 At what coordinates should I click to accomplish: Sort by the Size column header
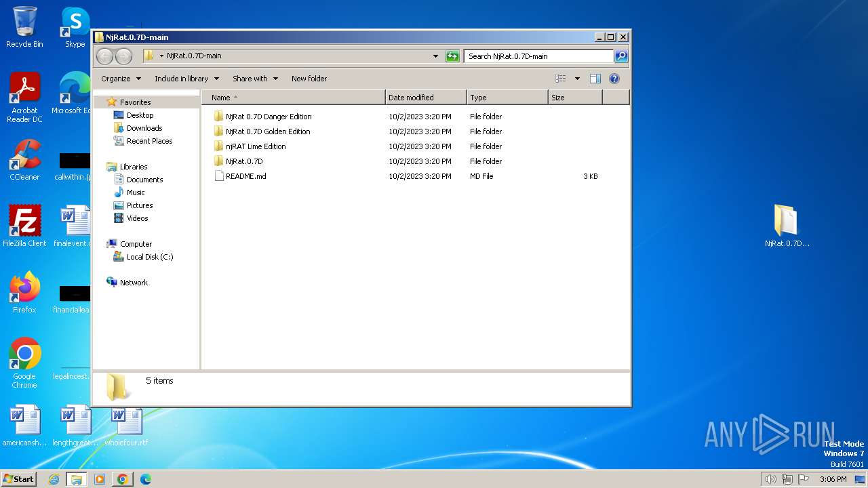coord(575,98)
